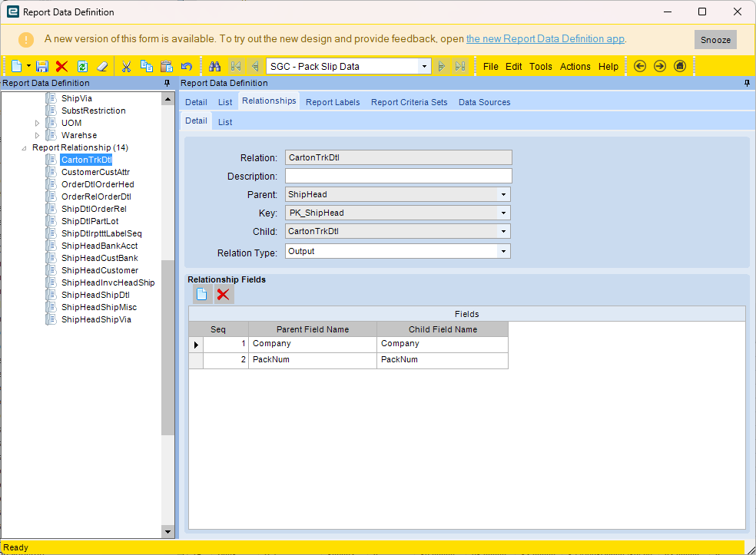This screenshot has height=555, width=756.
Task: Delete relationship field with red X icon
Action: pyautogui.click(x=223, y=294)
